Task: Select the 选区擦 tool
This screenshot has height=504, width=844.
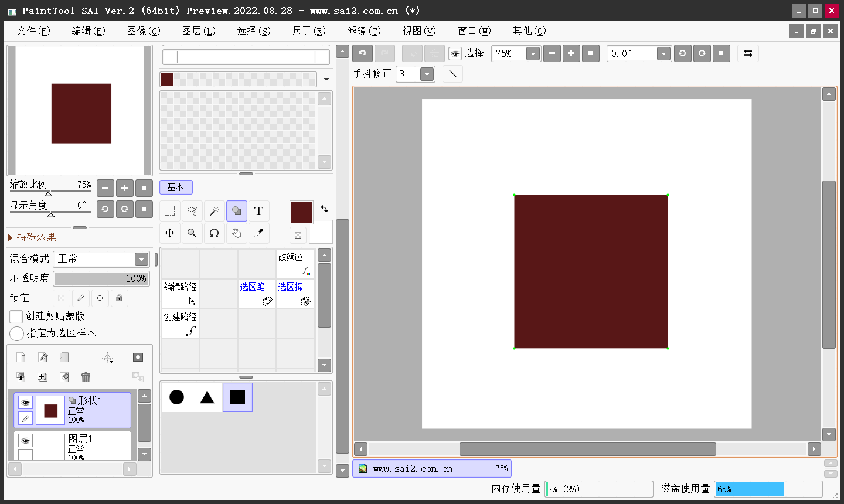Action: [x=295, y=294]
